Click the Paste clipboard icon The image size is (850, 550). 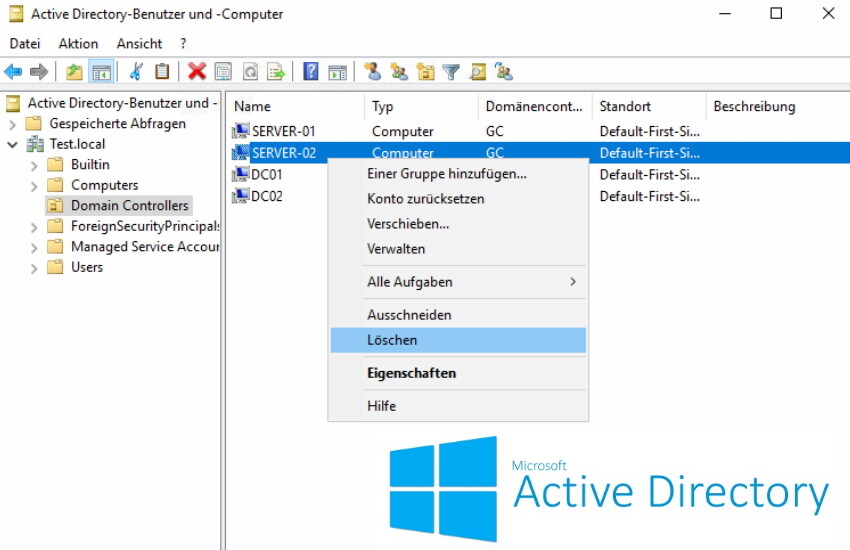coord(162,72)
